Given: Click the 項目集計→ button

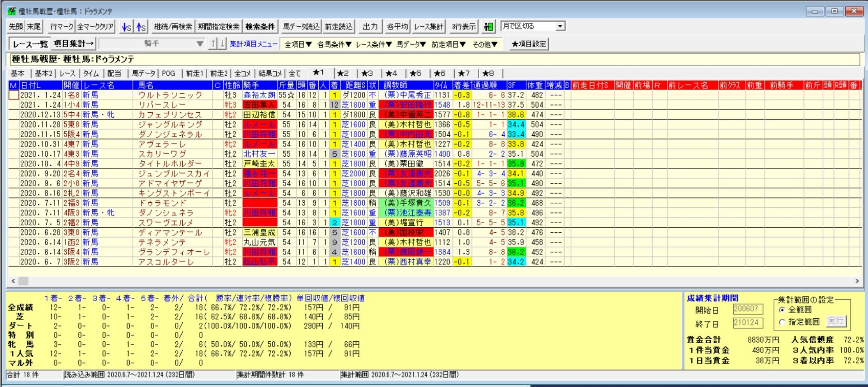Looking at the screenshot, I should 73,44.
